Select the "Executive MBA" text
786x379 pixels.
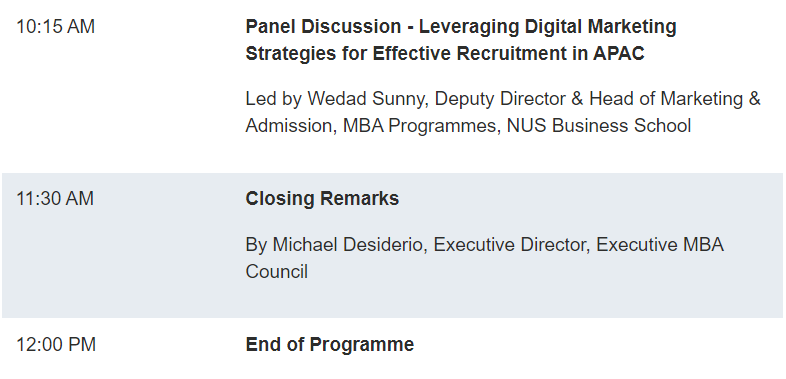click(x=660, y=245)
